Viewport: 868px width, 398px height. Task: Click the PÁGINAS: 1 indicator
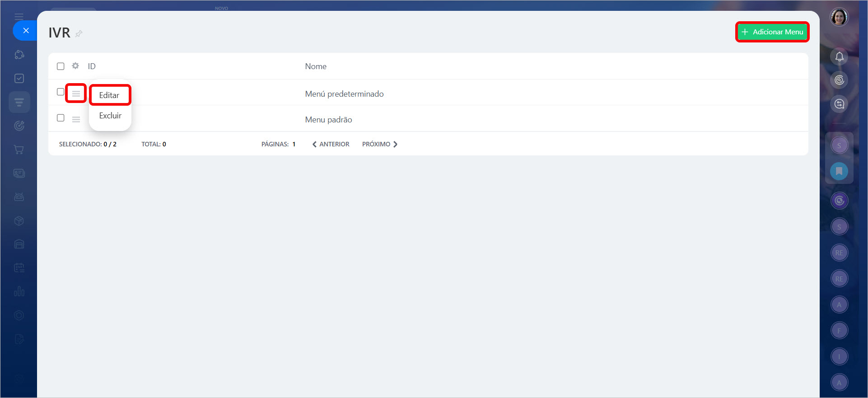tap(278, 144)
